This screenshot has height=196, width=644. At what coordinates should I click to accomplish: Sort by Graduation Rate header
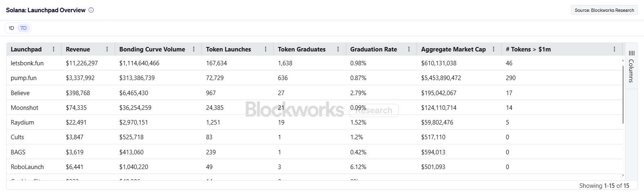point(373,49)
